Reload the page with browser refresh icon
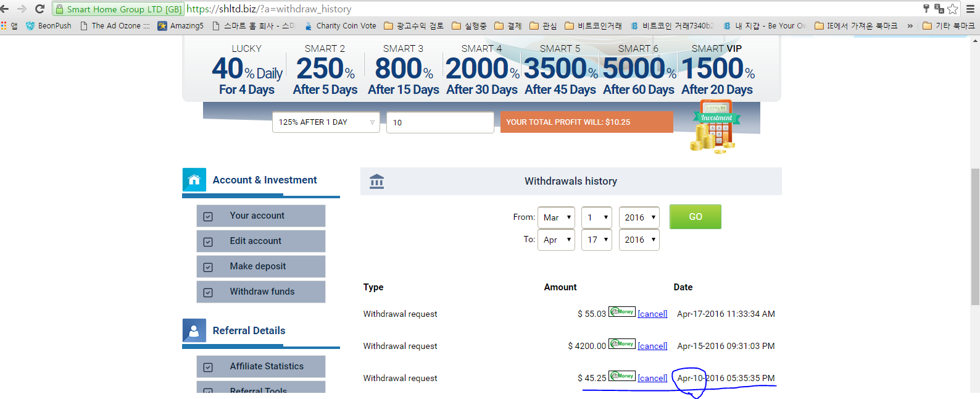This screenshot has width=980, height=399. [40, 9]
